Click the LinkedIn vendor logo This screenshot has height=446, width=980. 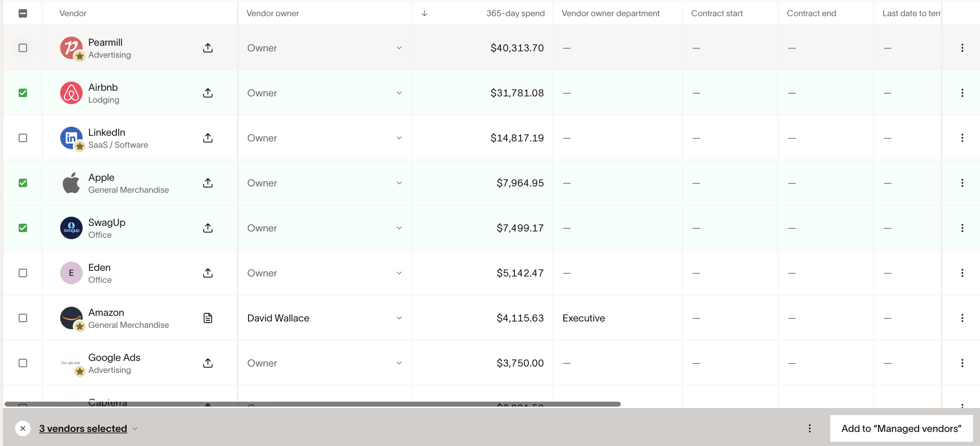click(x=71, y=138)
